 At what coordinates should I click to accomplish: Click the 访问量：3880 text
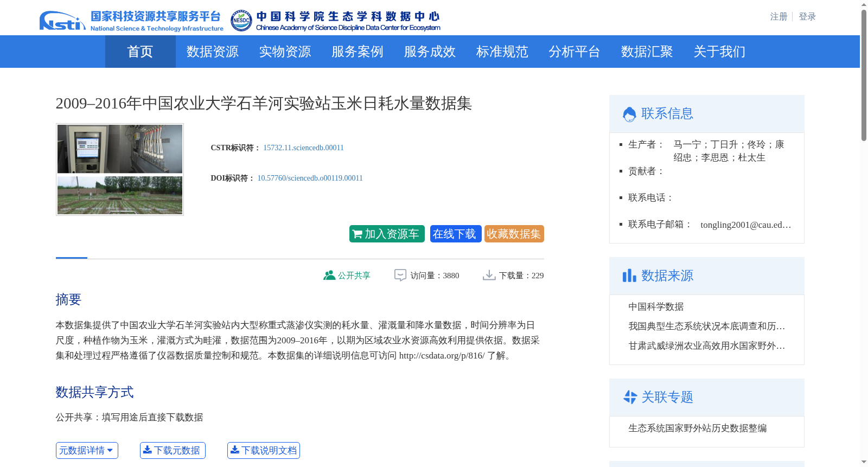435,276
